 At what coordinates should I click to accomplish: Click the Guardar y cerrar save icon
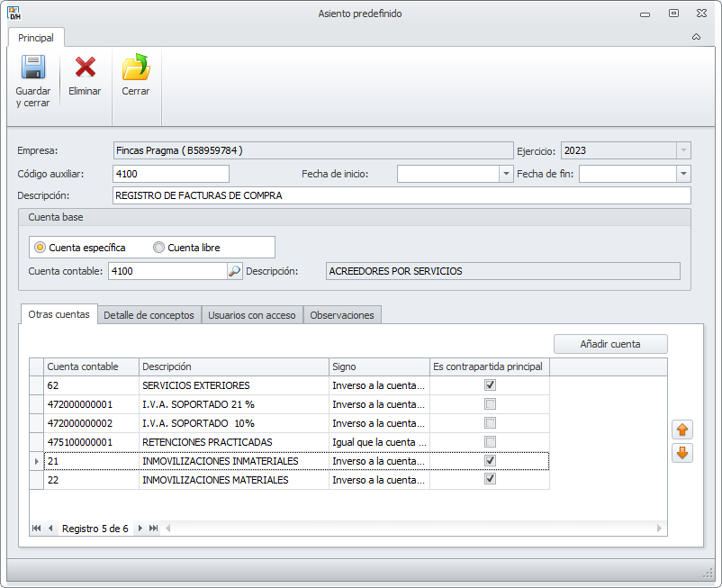[32, 68]
